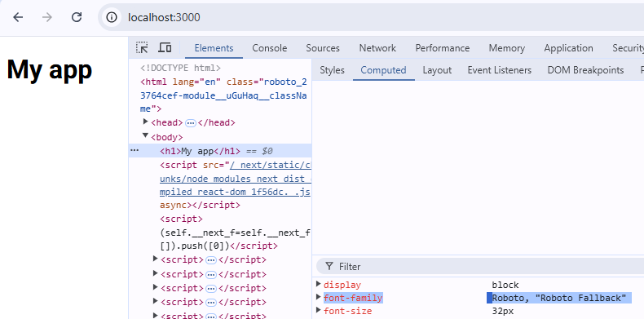
Task: View site information icon in address bar
Action: tap(112, 17)
